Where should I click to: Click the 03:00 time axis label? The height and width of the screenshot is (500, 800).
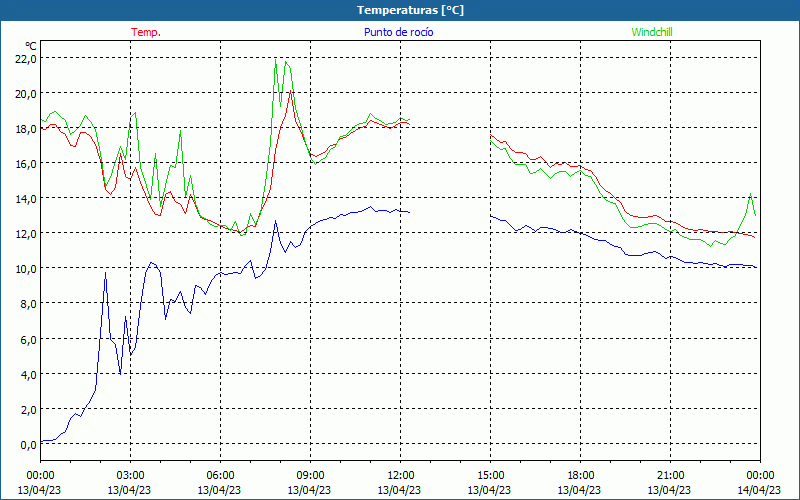tap(130, 476)
